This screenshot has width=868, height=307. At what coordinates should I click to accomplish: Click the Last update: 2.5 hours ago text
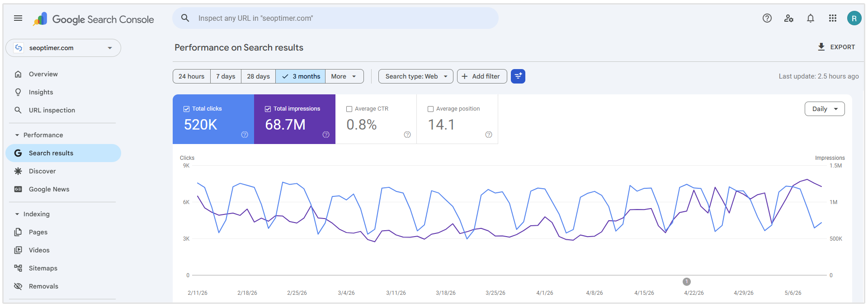click(819, 76)
